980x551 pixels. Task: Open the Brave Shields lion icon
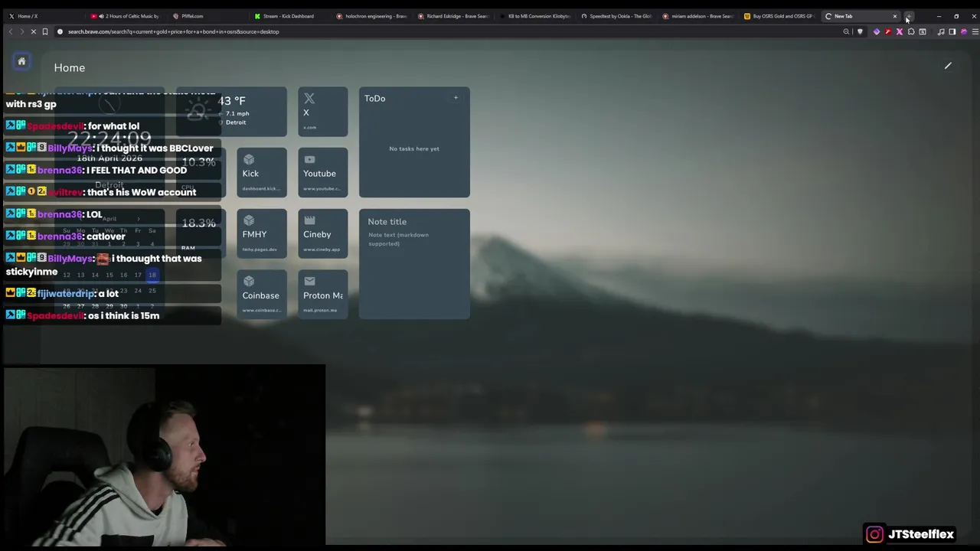coord(860,31)
